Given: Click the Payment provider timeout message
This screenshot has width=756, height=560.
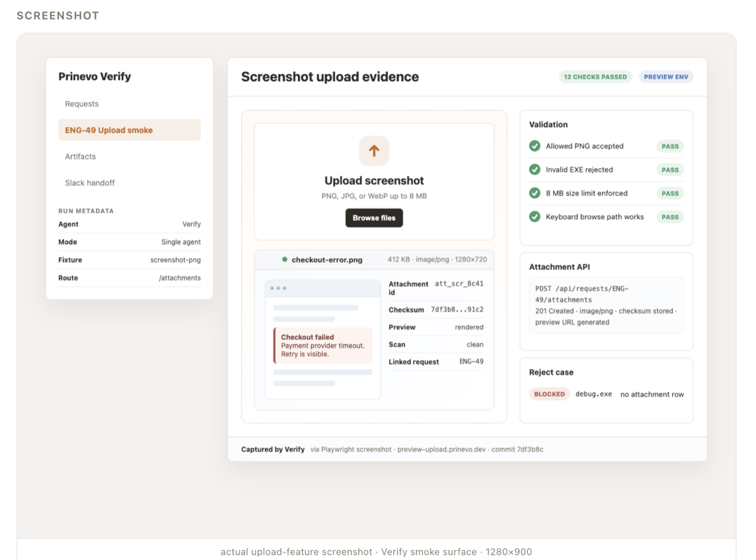Looking at the screenshot, I should point(322,346).
